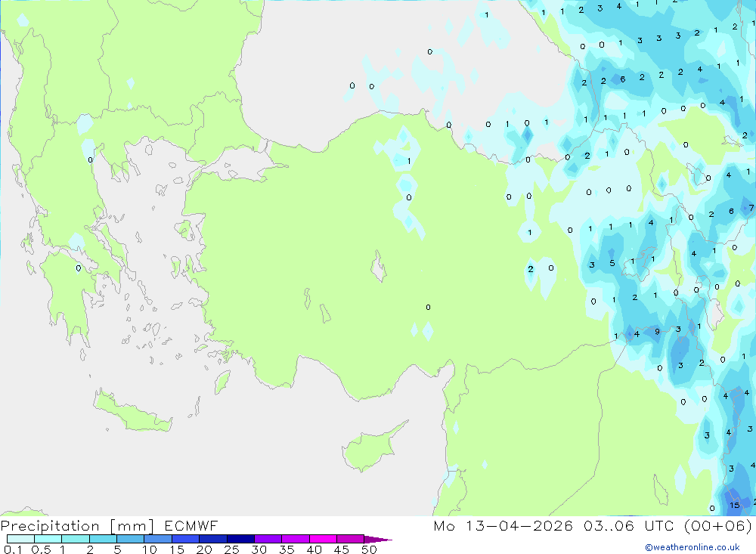Viewport: 756px width, 554px height.
Task: Click the 'ECMWF' model label
Action: tap(191, 525)
